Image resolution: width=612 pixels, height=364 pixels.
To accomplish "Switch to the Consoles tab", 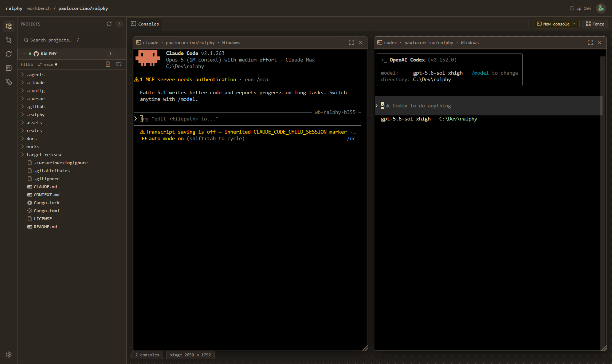I will point(145,24).
